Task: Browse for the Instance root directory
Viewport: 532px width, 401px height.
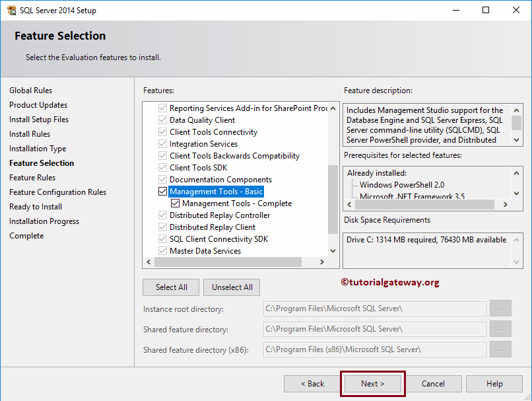Action: (x=500, y=309)
